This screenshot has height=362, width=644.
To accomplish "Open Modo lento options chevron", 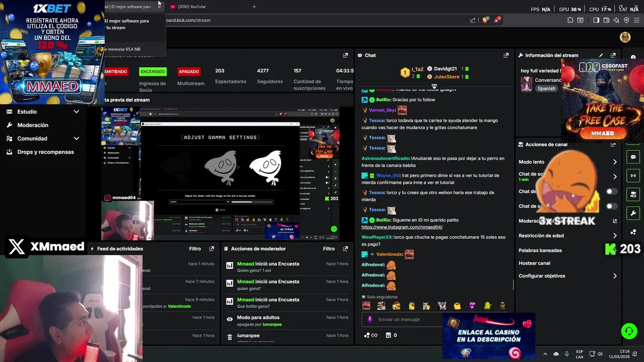I will [615, 162].
